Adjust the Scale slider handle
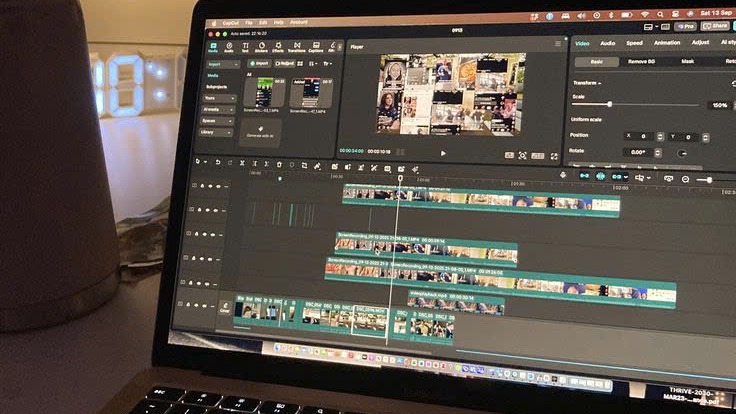The image size is (736, 414). [x=610, y=104]
